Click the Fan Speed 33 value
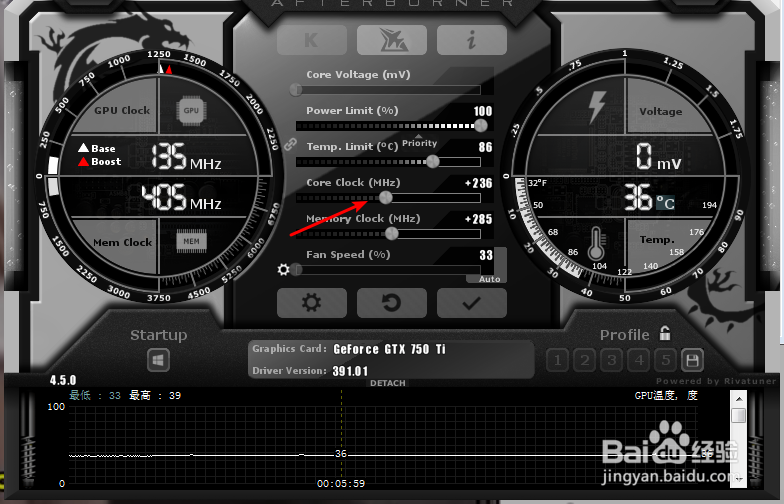 point(486,256)
